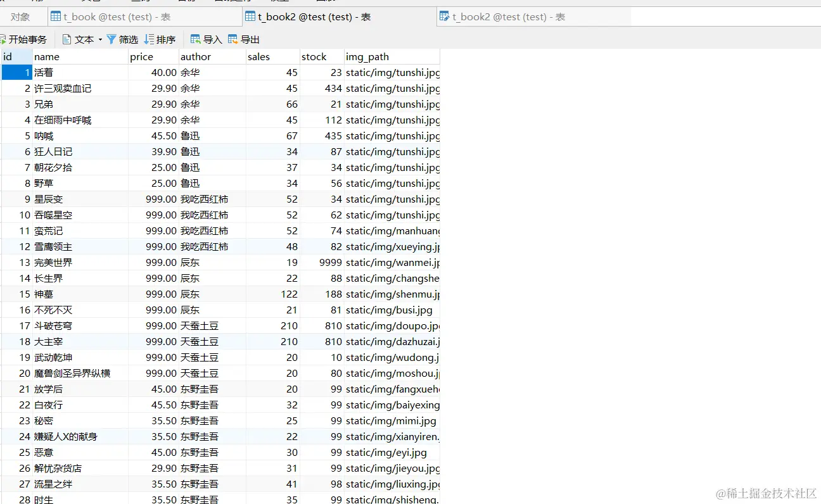Switch to the t_book @test (test) tab
821x504 pixels.
point(144,17)
